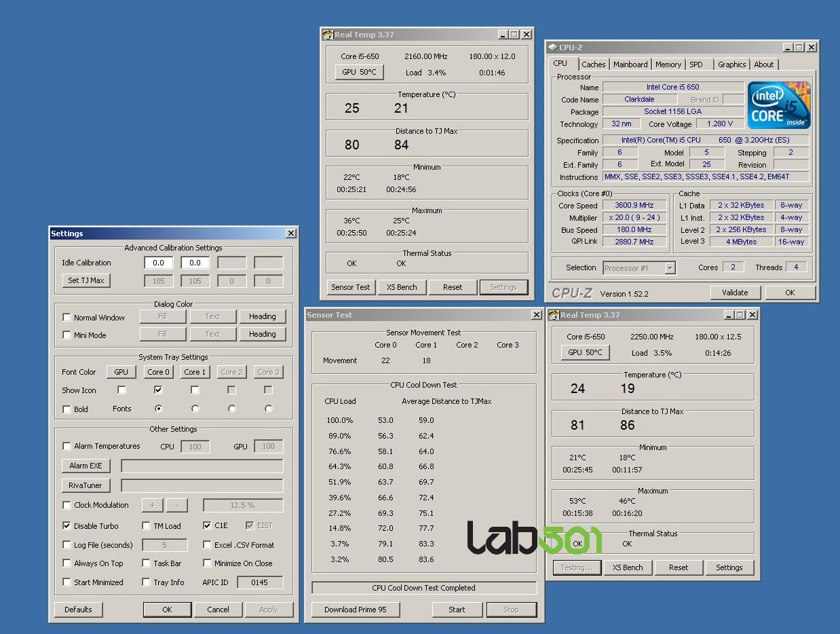The height and width of the screenshot is (634, 840).
Task: Click the Core 0 font color button
Action: pyautogui.click(x=158, y=372)
